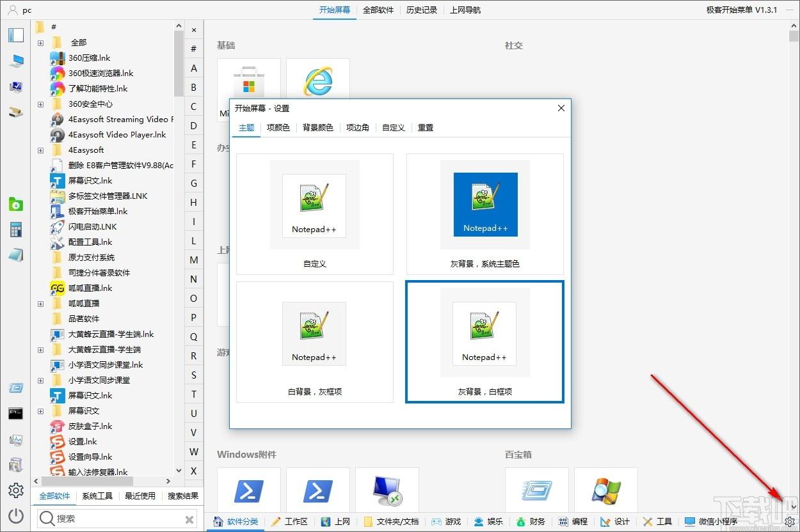The height and width of the screenshot is (532, 800).
Task: Expand the 4Easysoft folder node
Action: tap(40, 150)
